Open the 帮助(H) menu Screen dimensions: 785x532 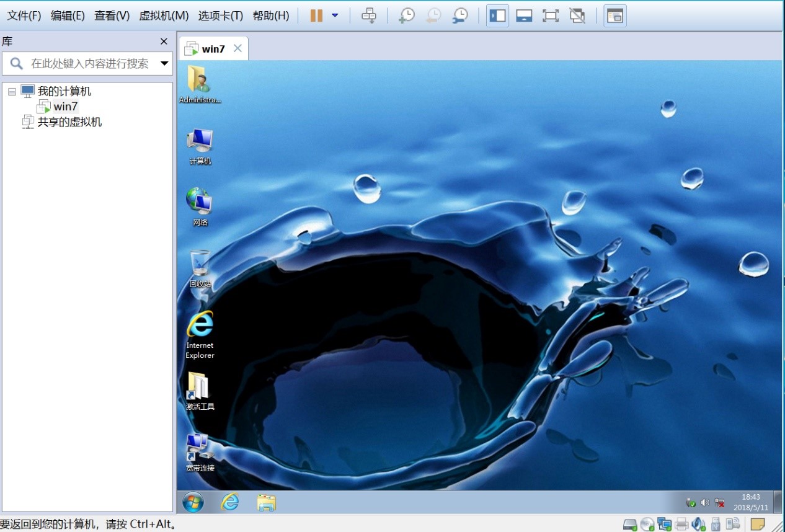271,16
